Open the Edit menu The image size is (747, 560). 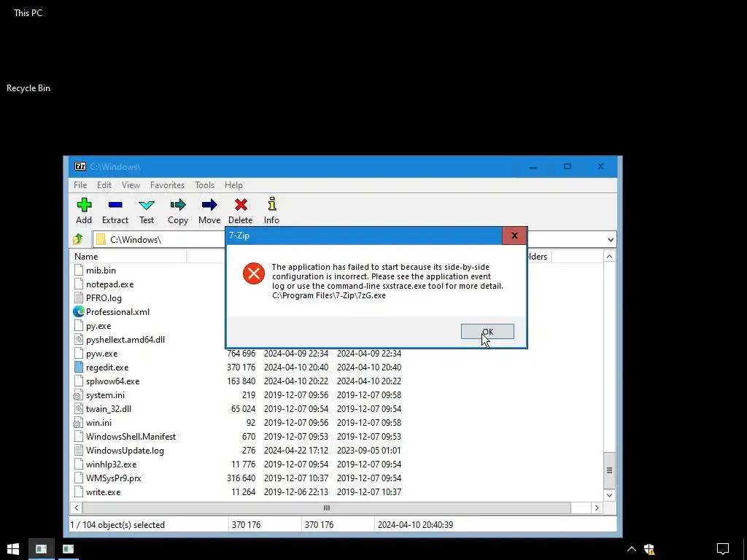tap(104, 185)
